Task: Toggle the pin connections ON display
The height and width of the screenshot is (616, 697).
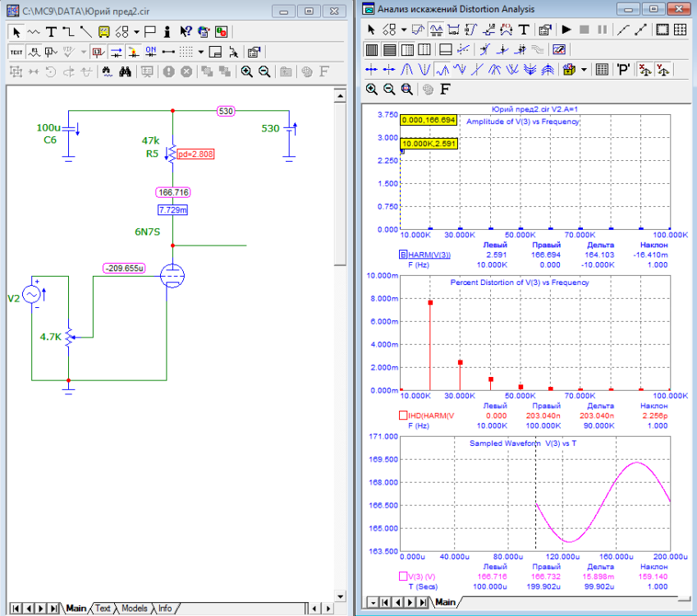Action: (150, 51)
